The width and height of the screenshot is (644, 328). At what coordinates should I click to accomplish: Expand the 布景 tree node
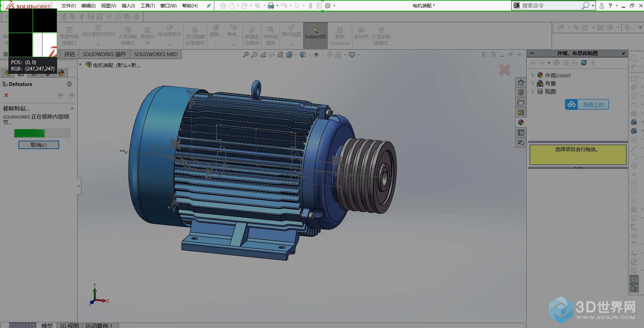[532, 83]
